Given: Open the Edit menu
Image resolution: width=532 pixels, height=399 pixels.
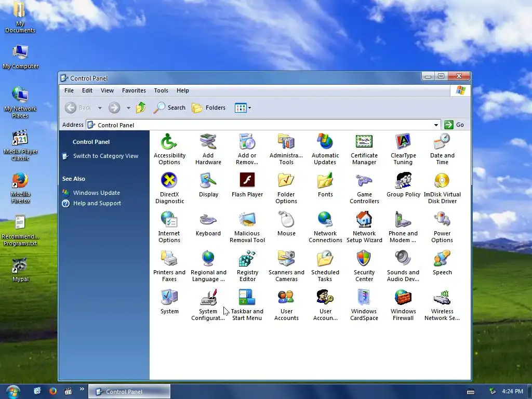Looking at the screenshot, I should [x=87, y=90].
